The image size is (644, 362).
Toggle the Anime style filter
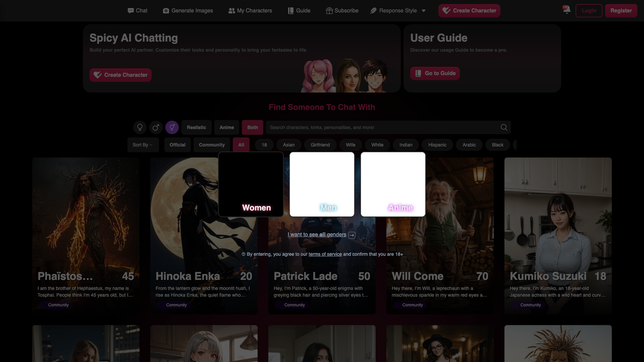click(x=227, y=128)
